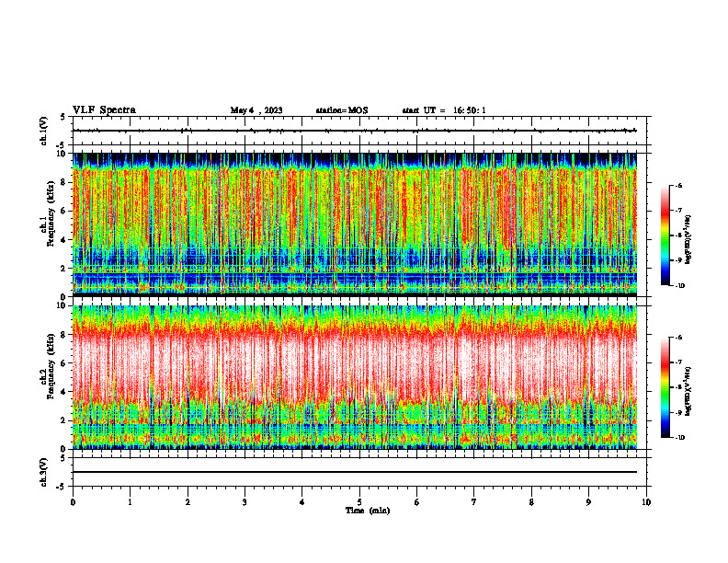Image resolution: width=728 pixels, height=563 pixels.
Task: Click time axis tick label "1"
Action: 130,502
